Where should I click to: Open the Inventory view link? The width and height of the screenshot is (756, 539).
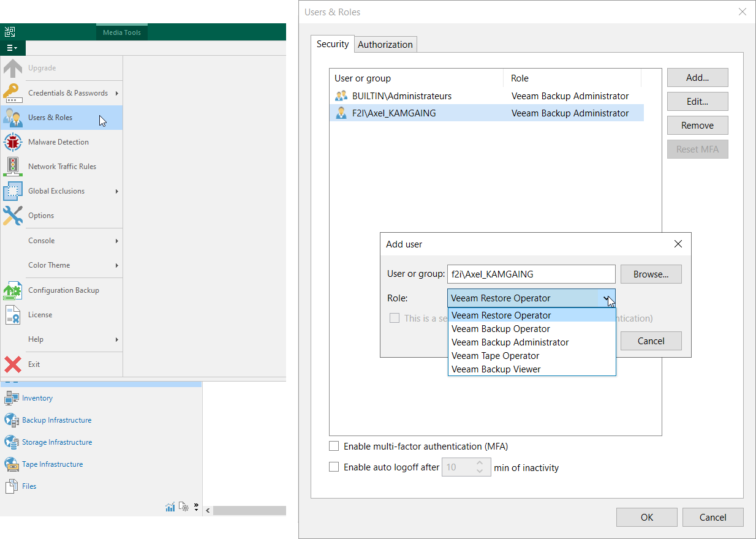(x=37, y=398)
